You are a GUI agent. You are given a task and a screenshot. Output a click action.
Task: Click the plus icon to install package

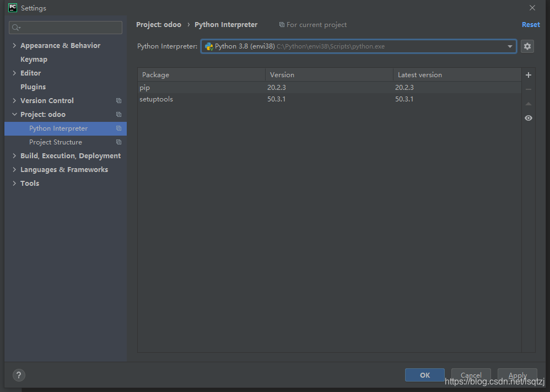click(x=529, y=75)
